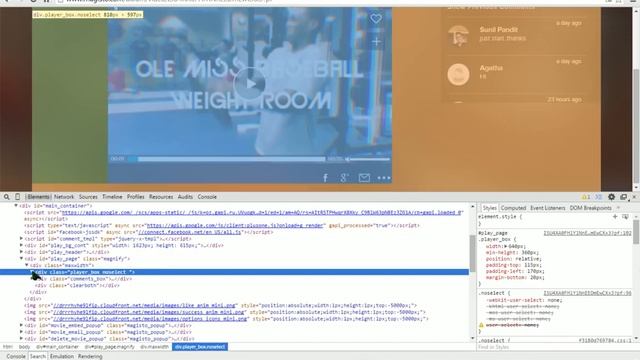The width and height of the screenshot is (640, 360).
Task: Open the like_anim_mini.png image link
Action: [x=144, y=305]
